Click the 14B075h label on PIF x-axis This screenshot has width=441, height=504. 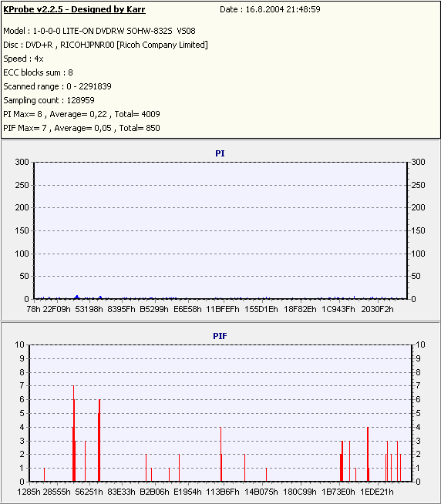(261, 492)
